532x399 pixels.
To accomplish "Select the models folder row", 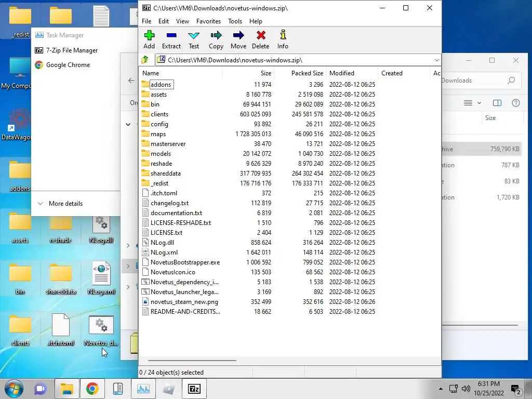I will pyautogui.click(x=259, y=153).
